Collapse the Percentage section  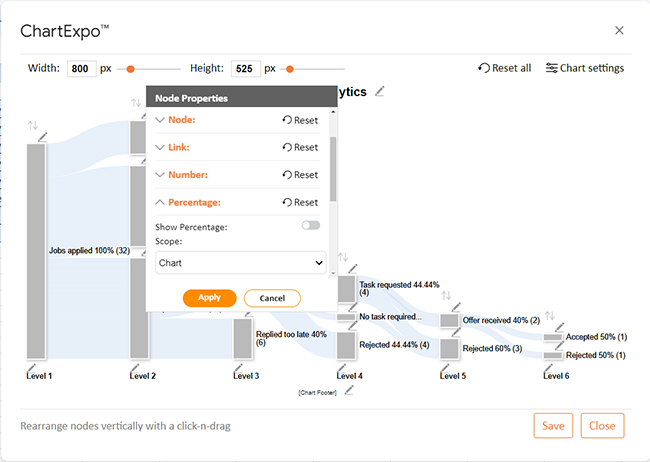point(160,202)
